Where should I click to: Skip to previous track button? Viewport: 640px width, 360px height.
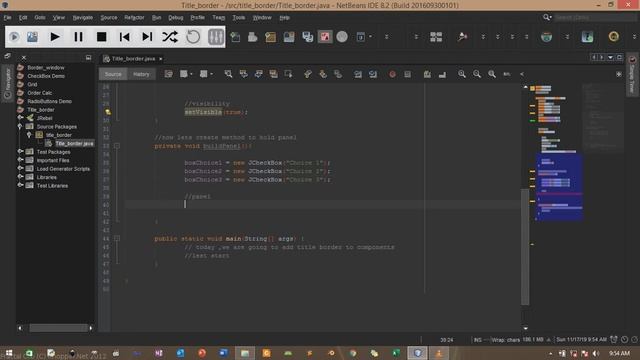[124, 37]
